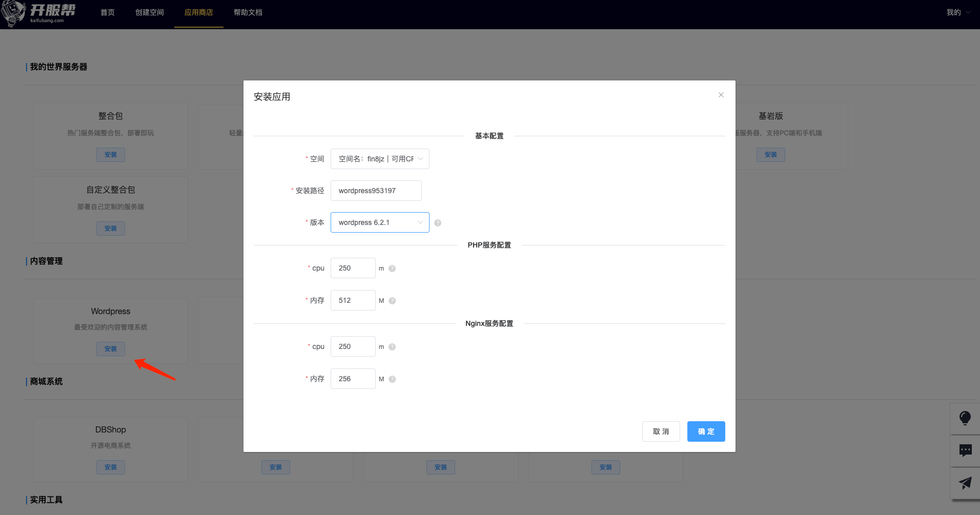
Task: Click the lightbulb tips icon
Action: [x=965, y=418]
